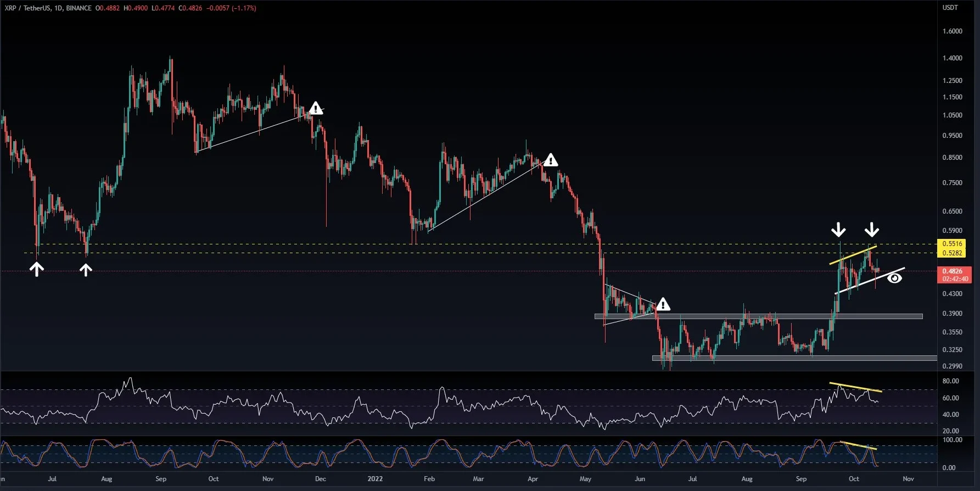Click the 1.0500 price axis label
The image size is (980, 491).
point(953,115)
